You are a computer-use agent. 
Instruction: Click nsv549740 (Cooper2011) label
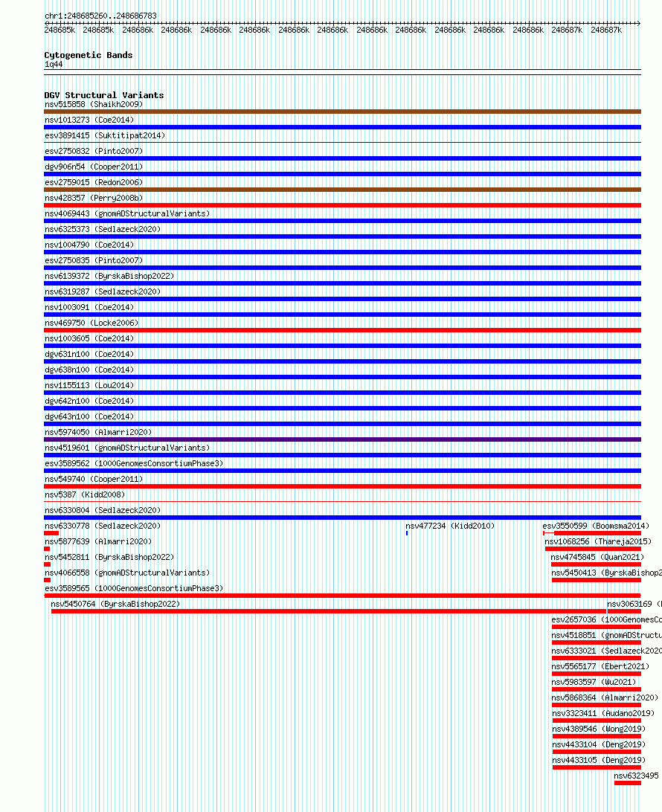coord(94,479)
